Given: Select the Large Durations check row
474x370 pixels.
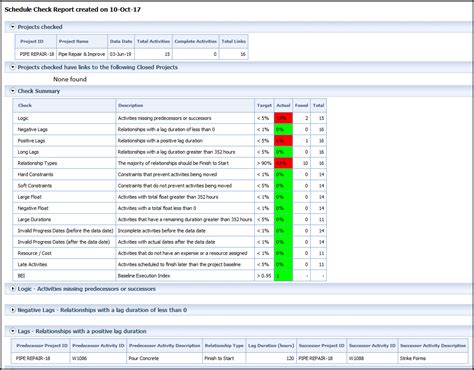Looking at the screenshot, I should pos(170,219).
